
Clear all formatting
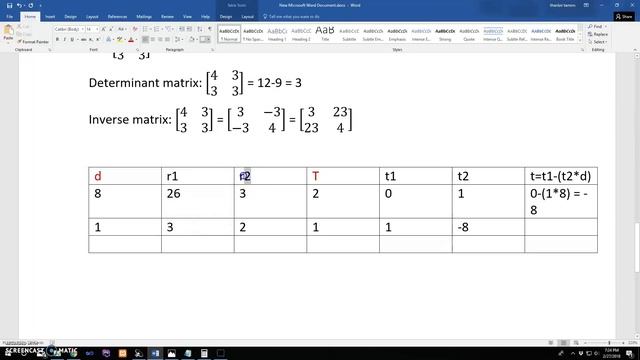(135, 29)
